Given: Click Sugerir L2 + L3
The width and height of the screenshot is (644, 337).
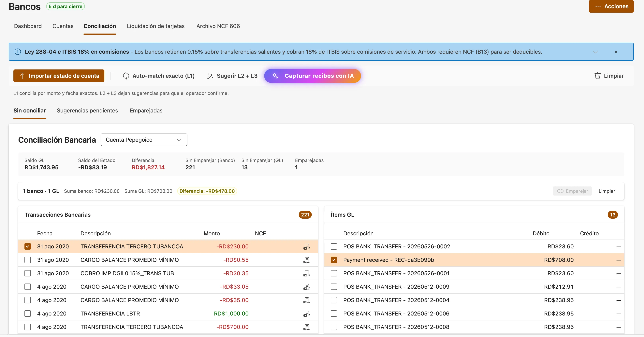Looking at the screenshot, I should (x=232, y=76).
